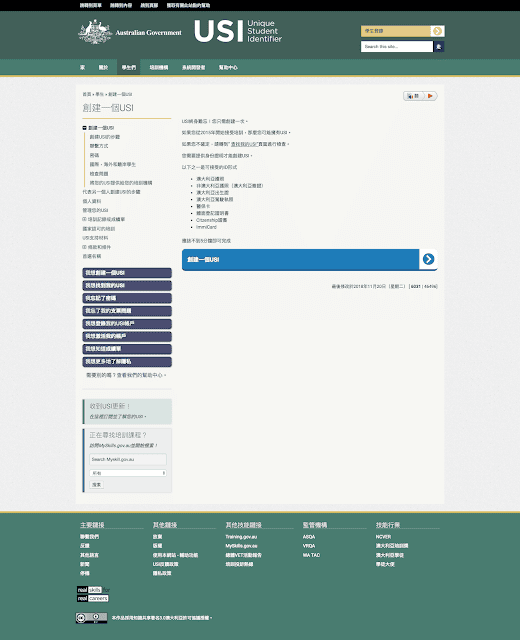Click the Search Myskill.gov.au input field
The image size is (520, 640).
(x=128, y=459)
